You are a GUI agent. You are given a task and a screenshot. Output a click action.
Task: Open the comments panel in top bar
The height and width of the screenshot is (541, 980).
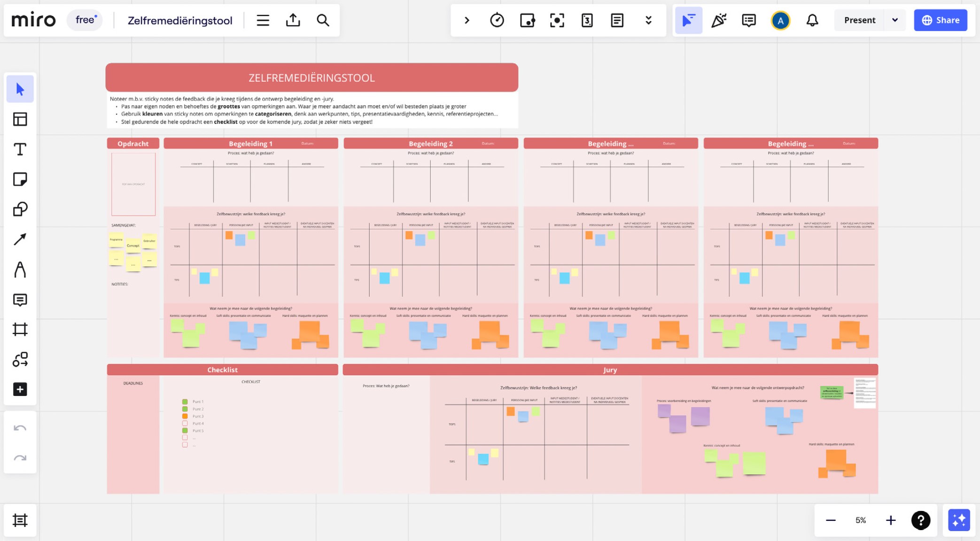pyautogui.click(x=749, y=20)
